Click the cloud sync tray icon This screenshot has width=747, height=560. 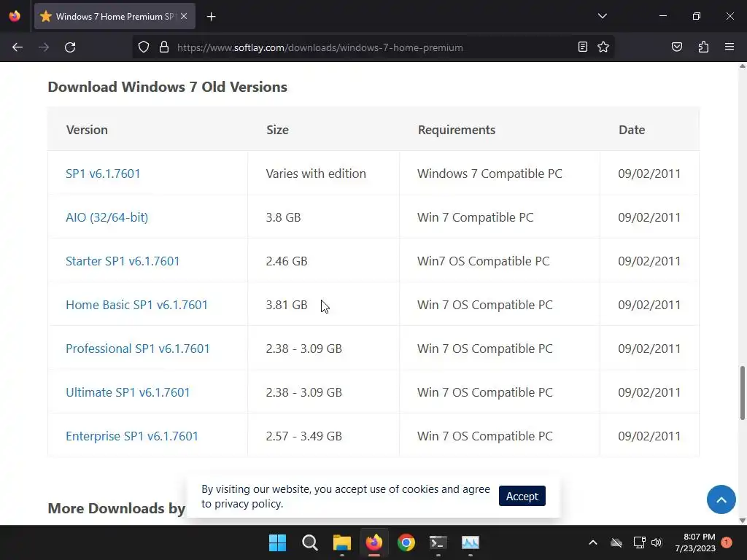[x=616, y=542]
